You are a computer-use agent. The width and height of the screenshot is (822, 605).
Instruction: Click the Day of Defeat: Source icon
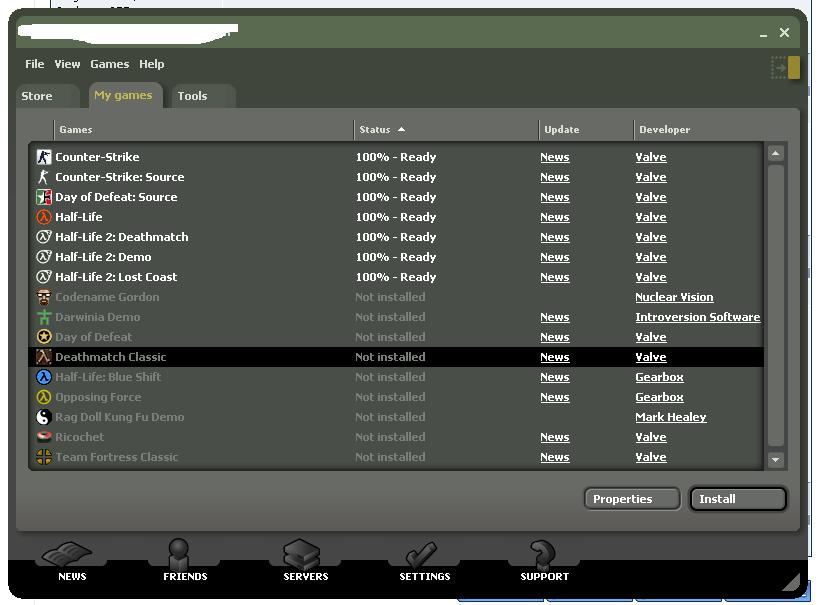(44, 197)
